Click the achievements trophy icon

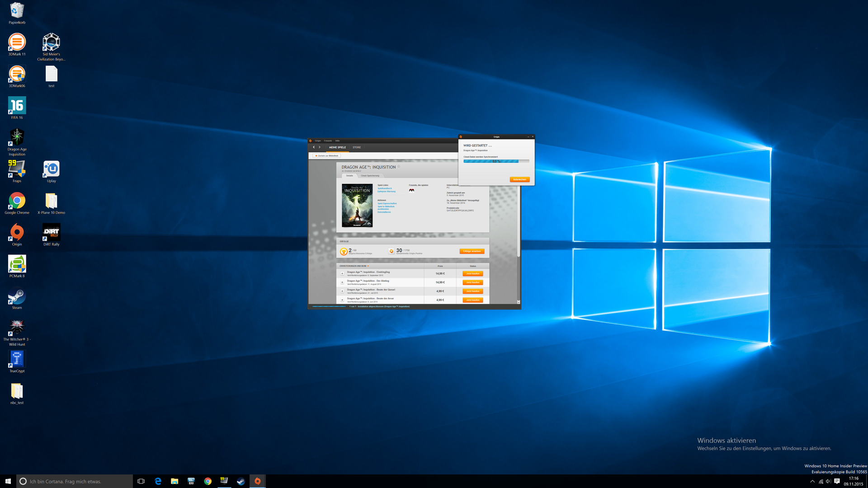pyautogui.click(x=344, y=252)
